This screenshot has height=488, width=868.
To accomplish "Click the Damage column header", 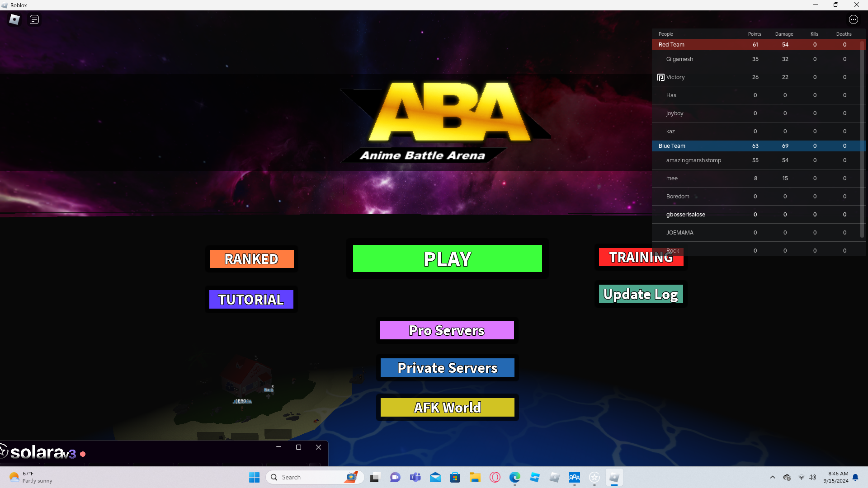I will [784, 34].
